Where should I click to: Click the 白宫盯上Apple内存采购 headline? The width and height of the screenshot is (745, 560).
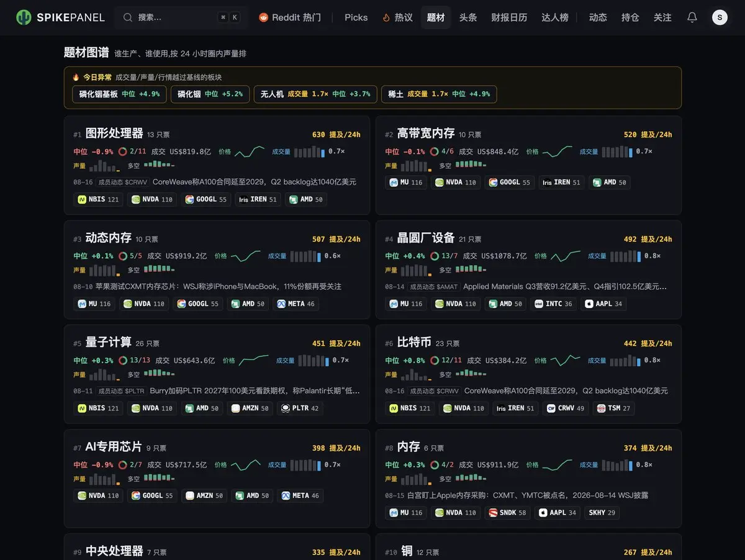coord(528,495)
